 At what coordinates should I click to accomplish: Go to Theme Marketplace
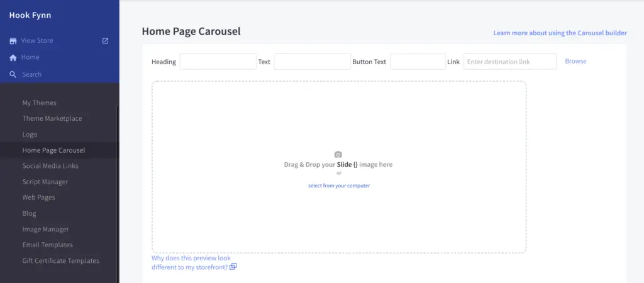[52, 118]
